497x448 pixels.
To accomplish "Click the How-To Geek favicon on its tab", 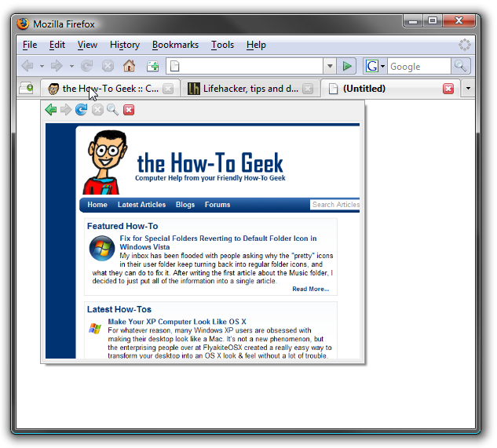I will [x=53, y=89].
